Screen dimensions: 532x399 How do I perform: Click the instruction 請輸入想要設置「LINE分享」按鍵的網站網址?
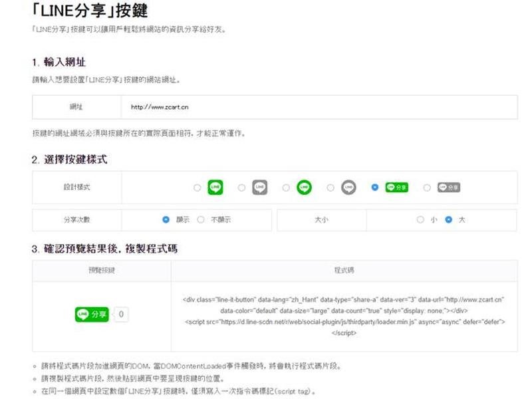tap(106, 80)
